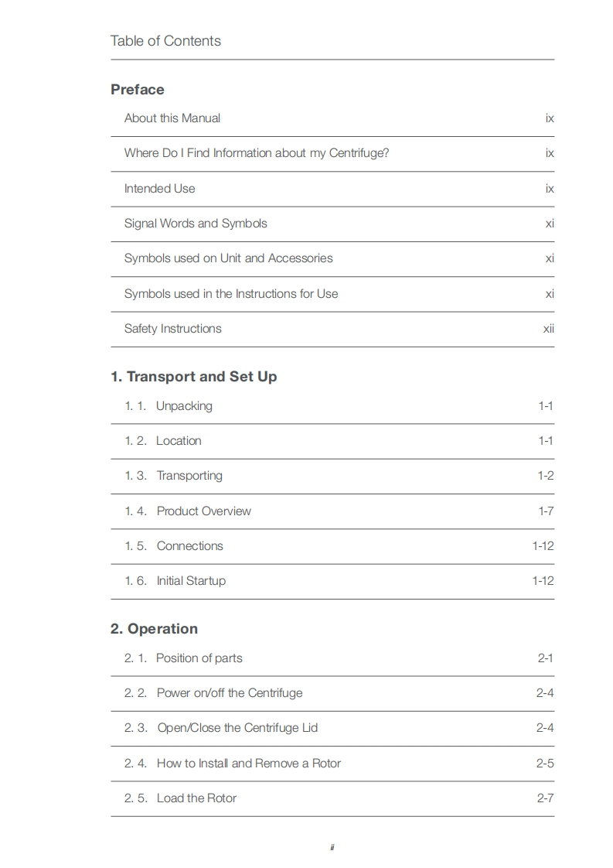This screenshot has width=613, height=868.
Task: Open the Safety Instructions entry
Action: click(x=173, y=329)
